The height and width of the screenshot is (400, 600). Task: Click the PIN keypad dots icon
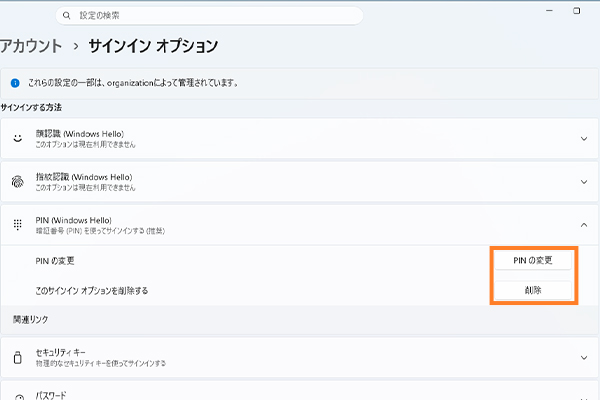click(18, 225)
